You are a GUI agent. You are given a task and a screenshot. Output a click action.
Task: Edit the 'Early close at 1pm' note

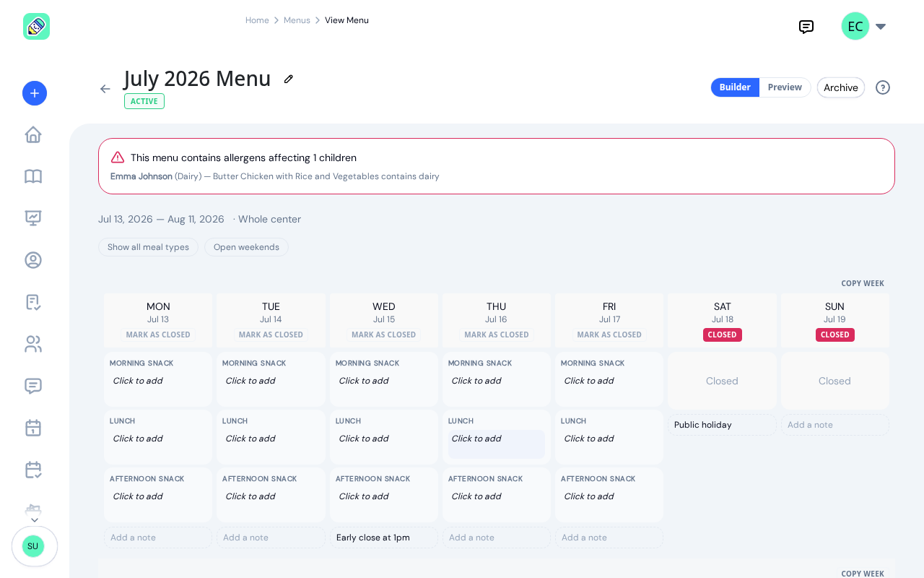pos(384,538)
